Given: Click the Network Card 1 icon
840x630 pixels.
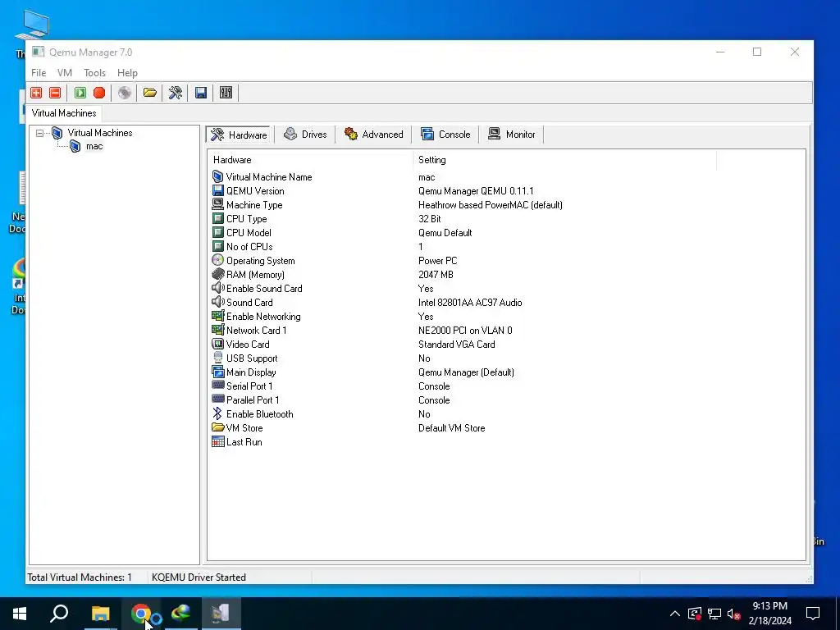Looking at the screenshot, I should (217, 330).
